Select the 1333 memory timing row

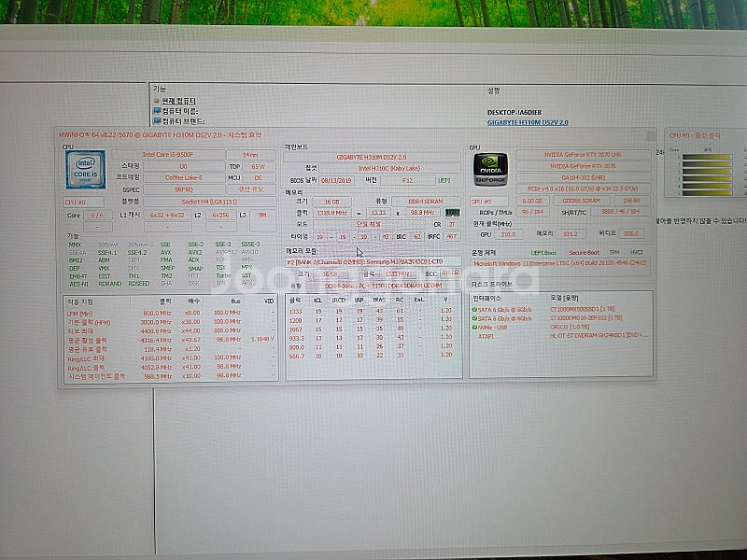(x=373, y=310)
